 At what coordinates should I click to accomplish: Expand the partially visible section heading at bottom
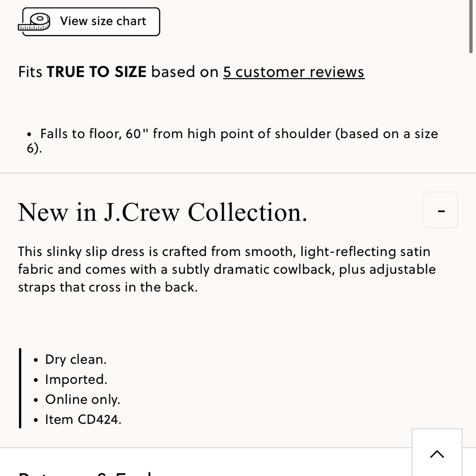85,474
